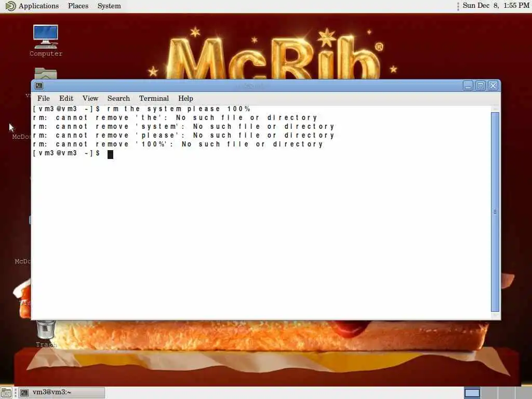532x399 pixels.
Task: Click the error line about '100%'
Action: pos(178,144)
